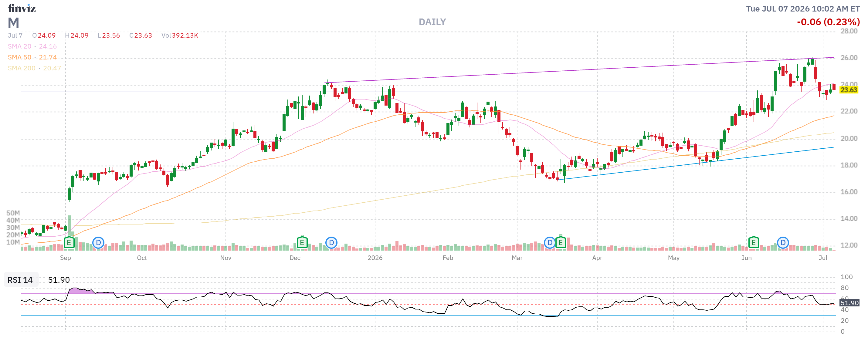The width and height of the screenshot is (868, 341).
Task: Click the June dividend D marker
Action: (x=783, y=242)
